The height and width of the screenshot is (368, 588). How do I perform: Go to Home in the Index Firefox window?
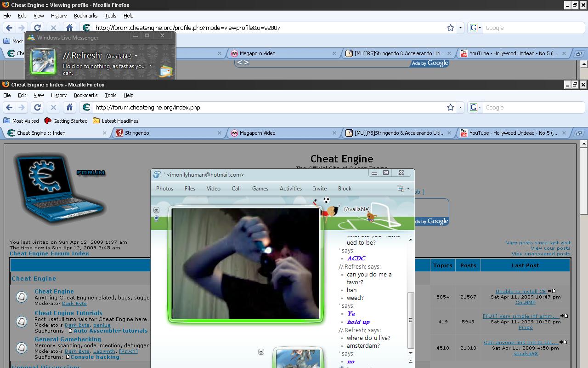click(x=69, y=107)
